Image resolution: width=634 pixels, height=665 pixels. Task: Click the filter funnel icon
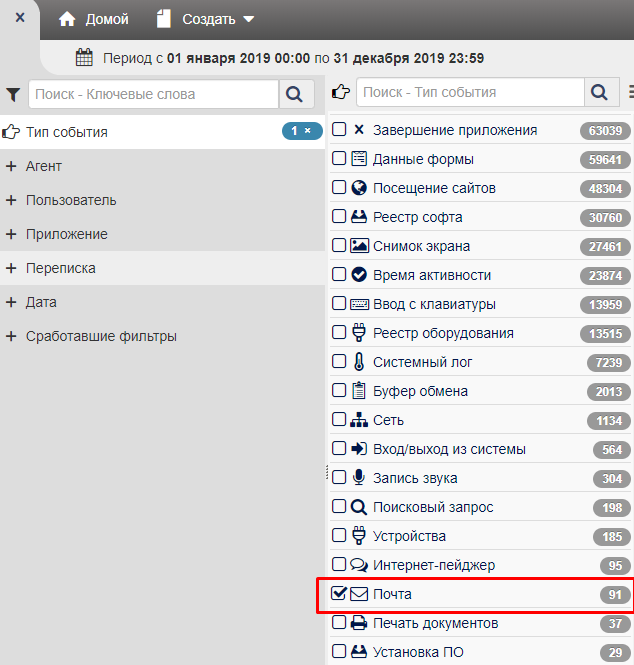click(13, 94)
